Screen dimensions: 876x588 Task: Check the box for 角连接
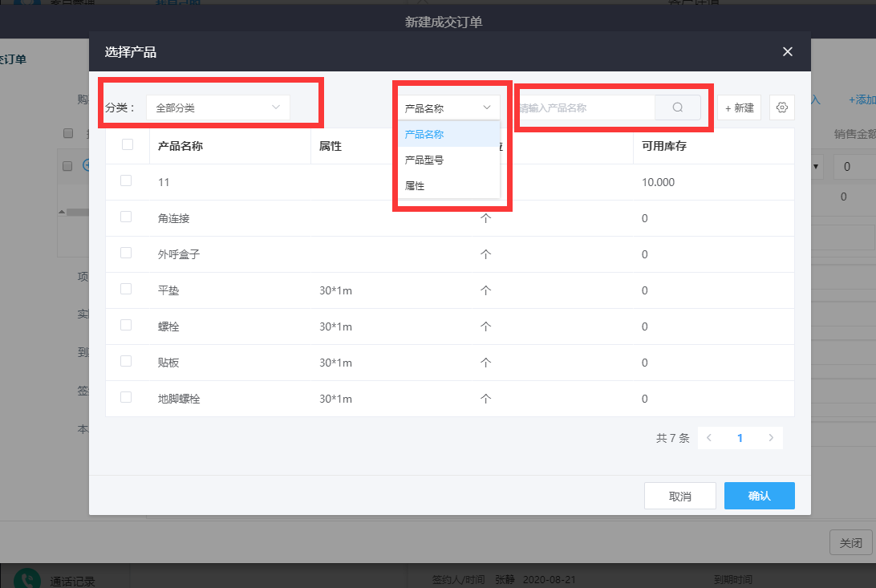pos(126,217)
